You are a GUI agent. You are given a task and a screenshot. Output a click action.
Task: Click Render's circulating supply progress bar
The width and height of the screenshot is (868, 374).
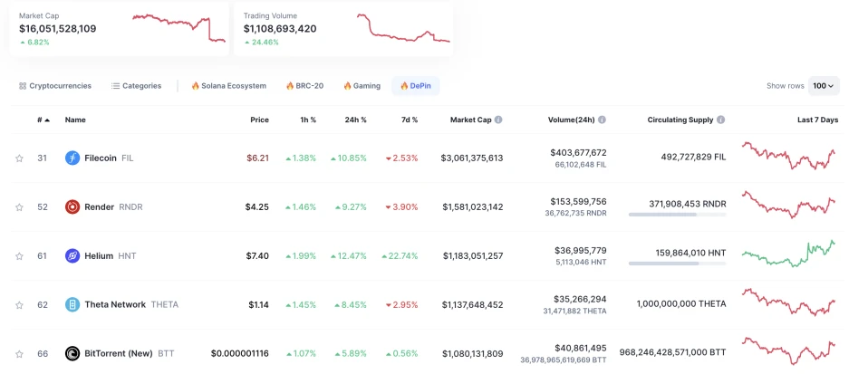(x=677, y=215)
